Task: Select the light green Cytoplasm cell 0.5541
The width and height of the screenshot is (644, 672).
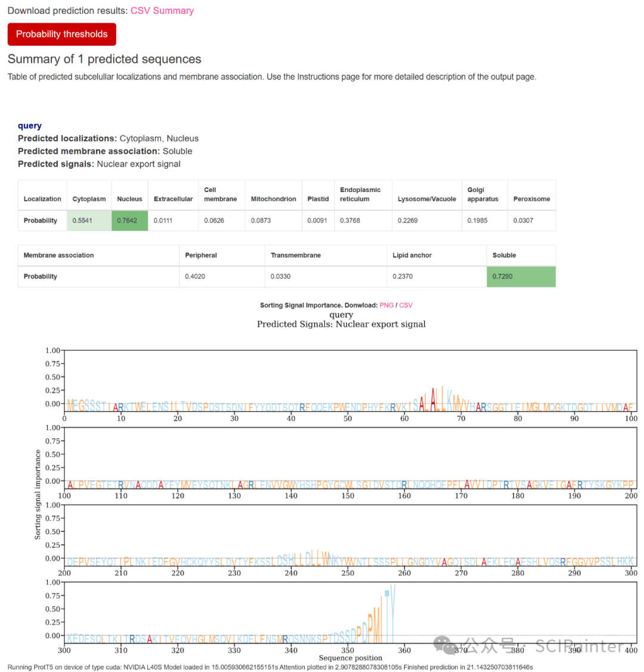Action: (89, 221)
